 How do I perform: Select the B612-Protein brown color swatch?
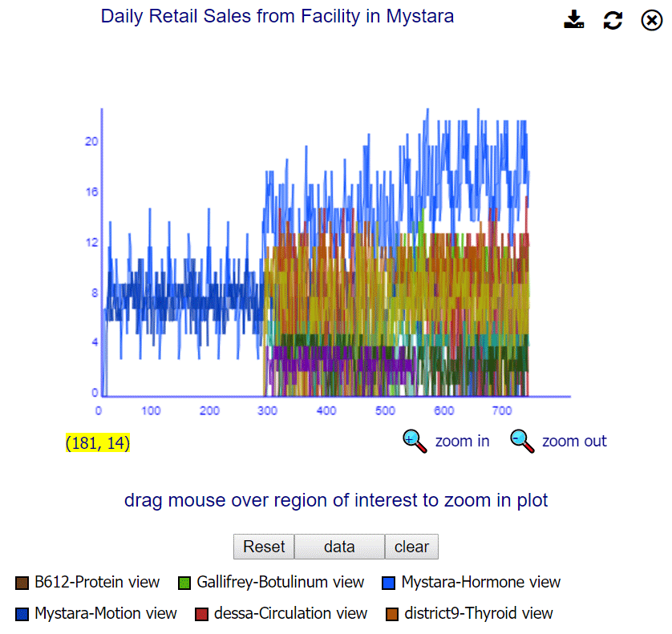(22, 583)
